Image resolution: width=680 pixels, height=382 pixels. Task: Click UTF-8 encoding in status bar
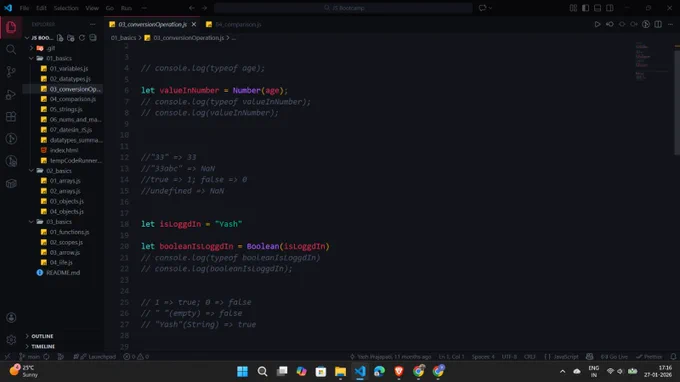pyautogui.click(x=509, y=356)
